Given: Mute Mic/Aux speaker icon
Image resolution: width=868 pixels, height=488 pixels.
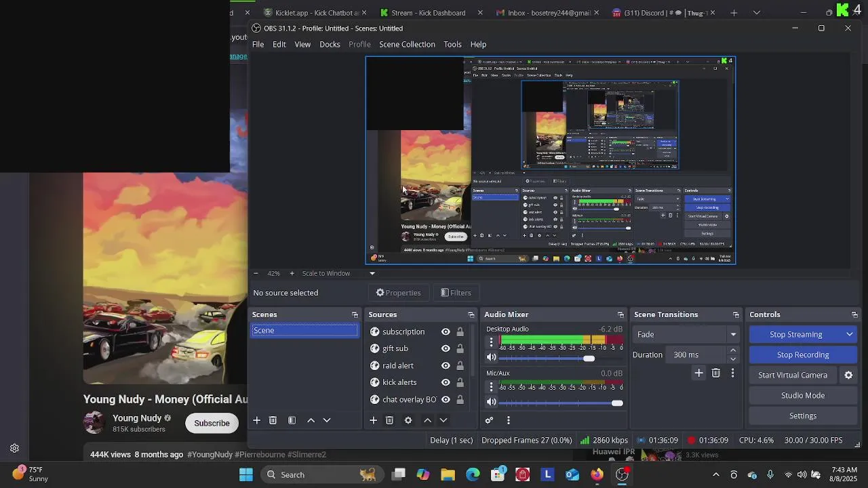Looking at the screenshot, I should point(492,402).
